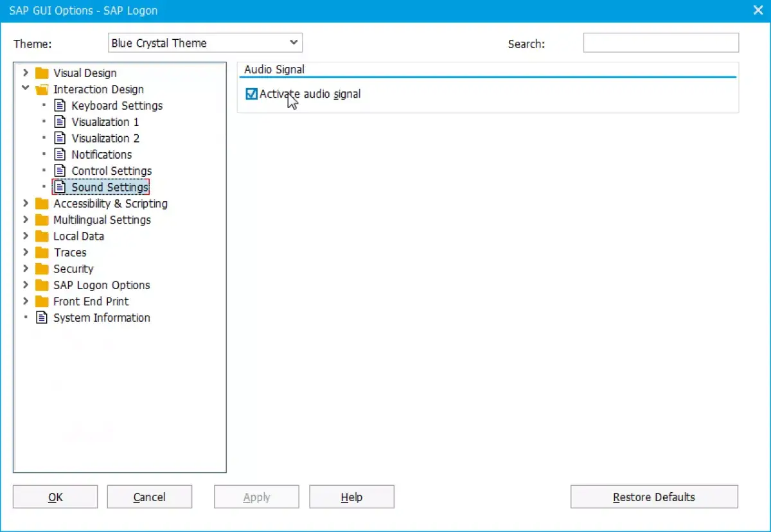771x532 pixels.
Task: Open Help button
Action: tap(351, 497)
